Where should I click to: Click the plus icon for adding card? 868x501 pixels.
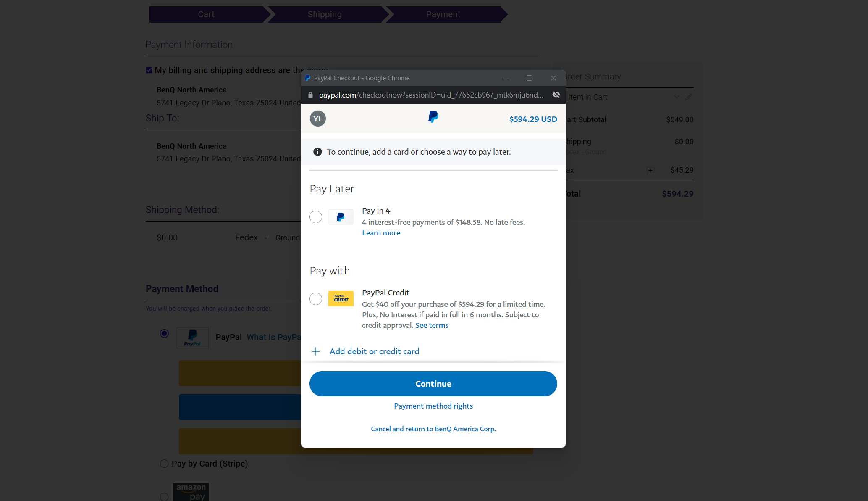(316, 351)
